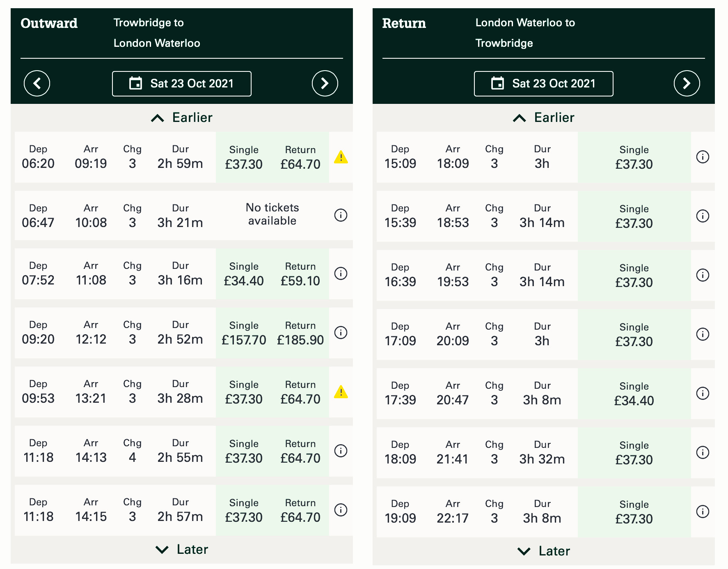Open info for 09:20 outward train
Viewport: 728px width, 569px height.
pos(341,333)
